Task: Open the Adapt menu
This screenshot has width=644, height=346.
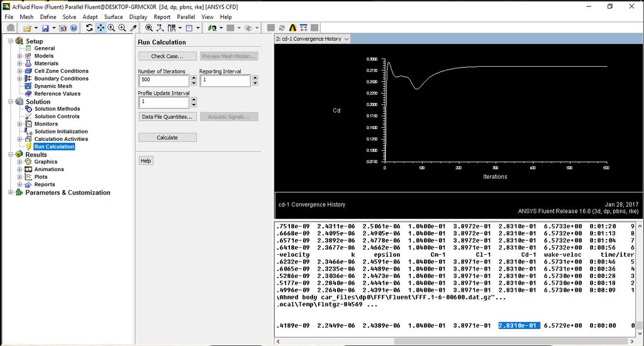Action: click(x=90, y=17)
